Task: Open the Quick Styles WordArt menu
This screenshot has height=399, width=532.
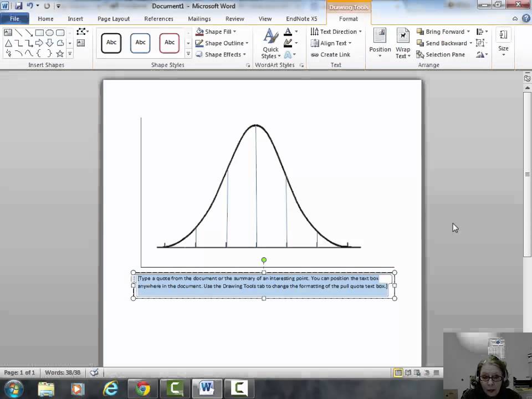Action: tap(270, 43)
